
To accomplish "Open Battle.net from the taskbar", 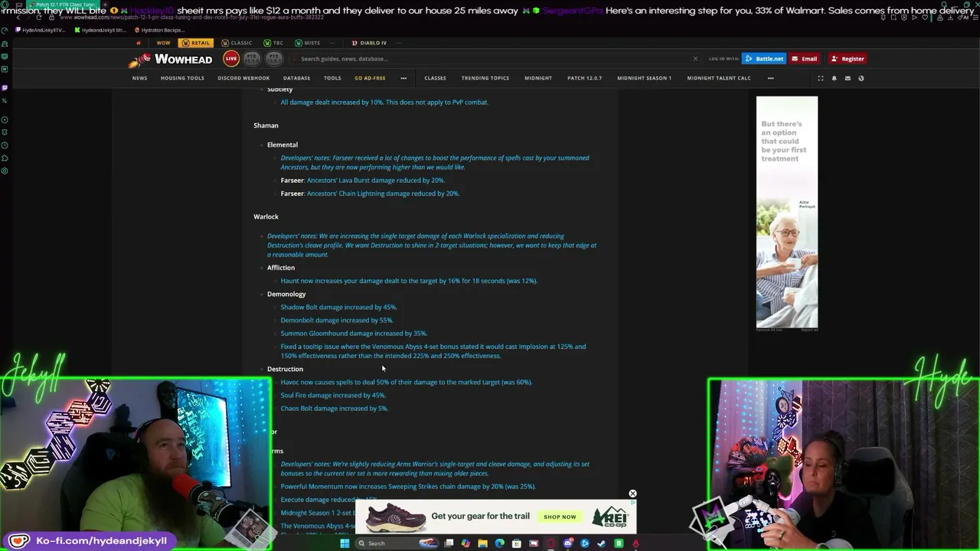I will tap(585, 543).
